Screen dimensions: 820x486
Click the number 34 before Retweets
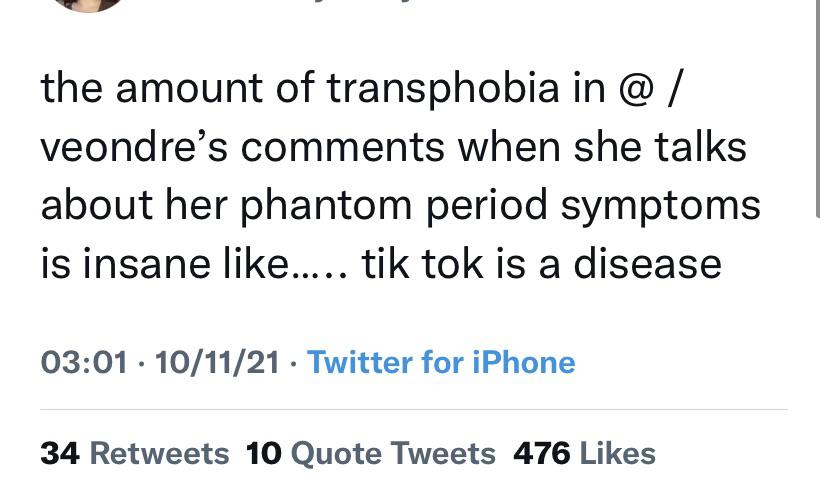pos(60,453)
